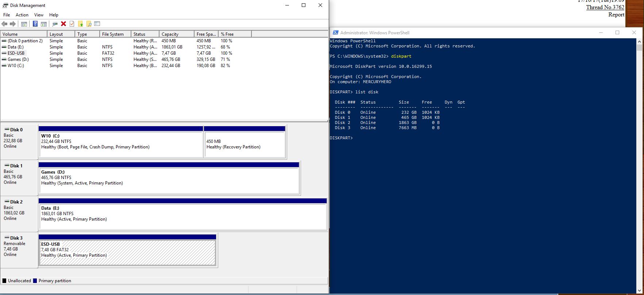Open the File menu

click(7, 15)
